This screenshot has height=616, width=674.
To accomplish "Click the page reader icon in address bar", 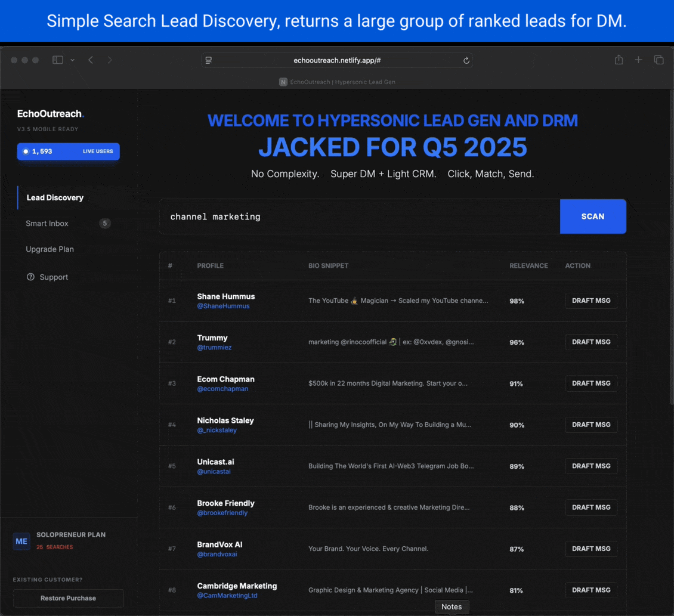I will (209, 60).
